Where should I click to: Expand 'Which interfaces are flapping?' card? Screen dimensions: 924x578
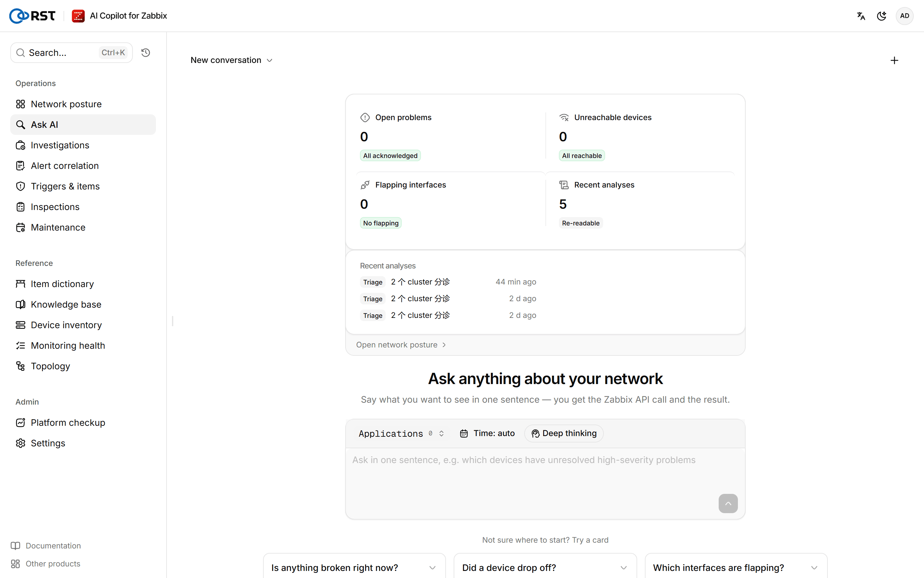click(x=736, y=567)
